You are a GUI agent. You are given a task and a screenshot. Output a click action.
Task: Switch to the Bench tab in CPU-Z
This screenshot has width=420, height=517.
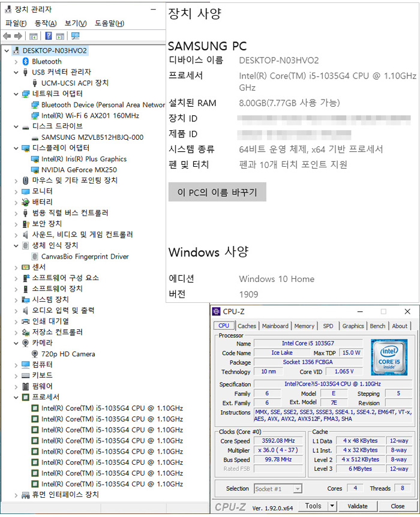pyautogui.click(x=377, y=326)
